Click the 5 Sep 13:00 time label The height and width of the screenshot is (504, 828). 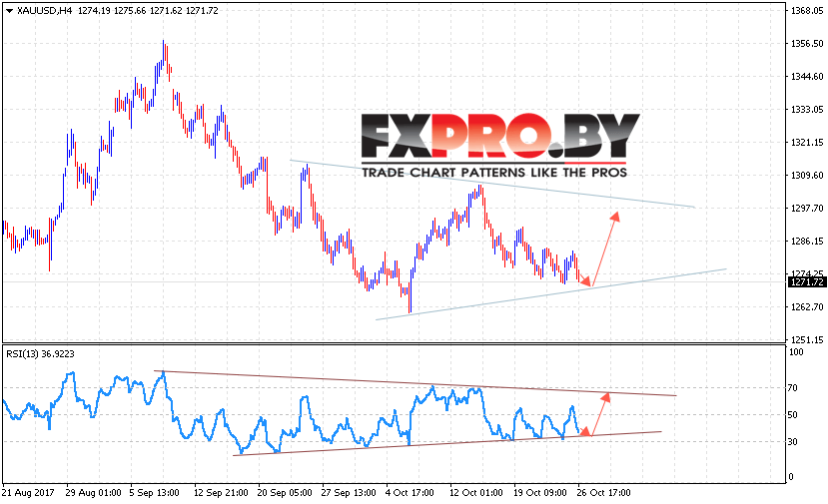click(x=154, y=492)
